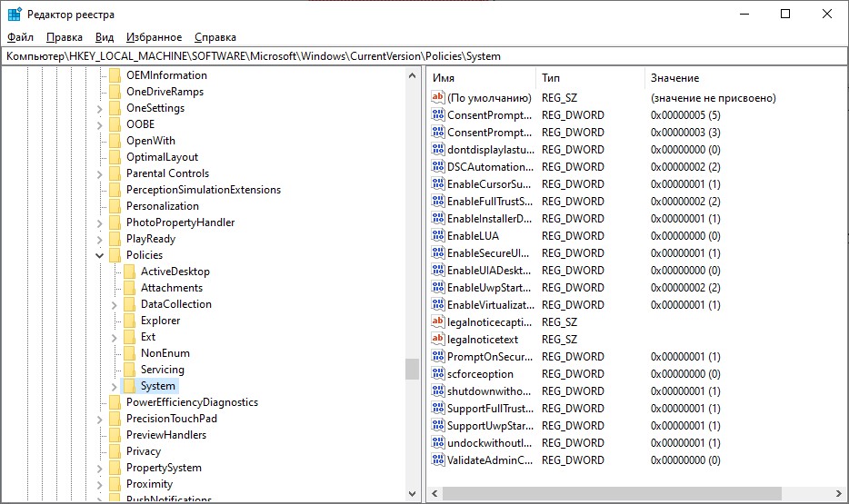Select the Attachments key
849x504 pixels.
[172, 288]
